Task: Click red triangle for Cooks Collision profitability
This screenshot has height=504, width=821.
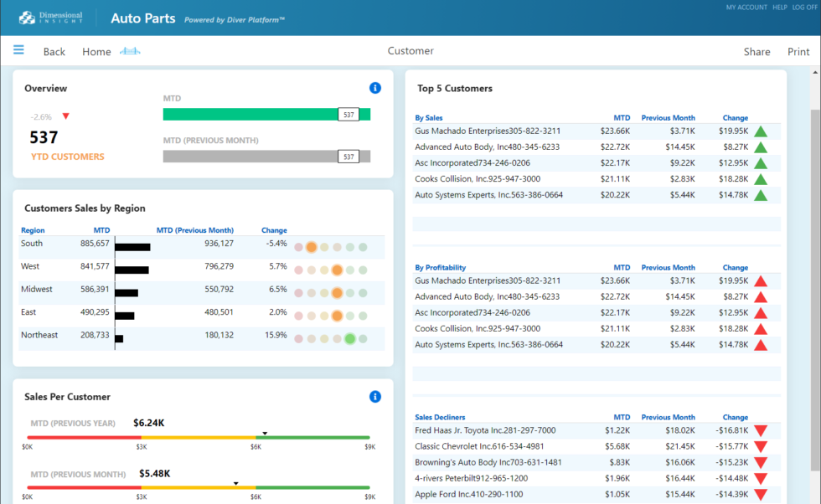Action: click(761, 329)
